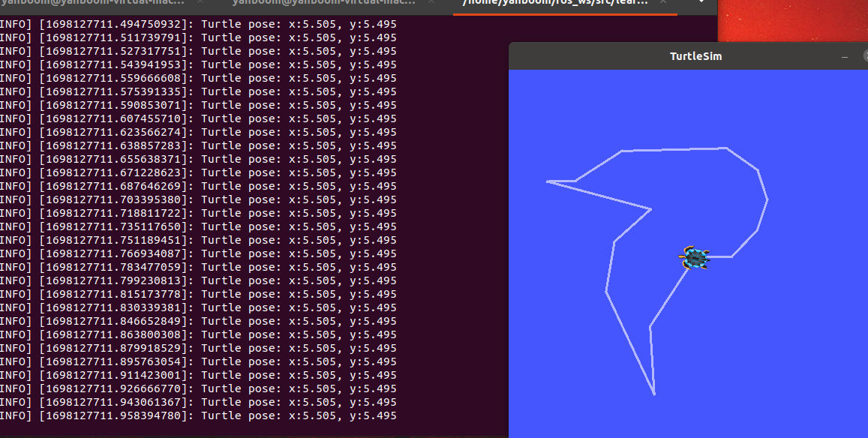Click log line with timestamp 1698127711.703395380
868x438 pixels.
[x=198, y=199]
